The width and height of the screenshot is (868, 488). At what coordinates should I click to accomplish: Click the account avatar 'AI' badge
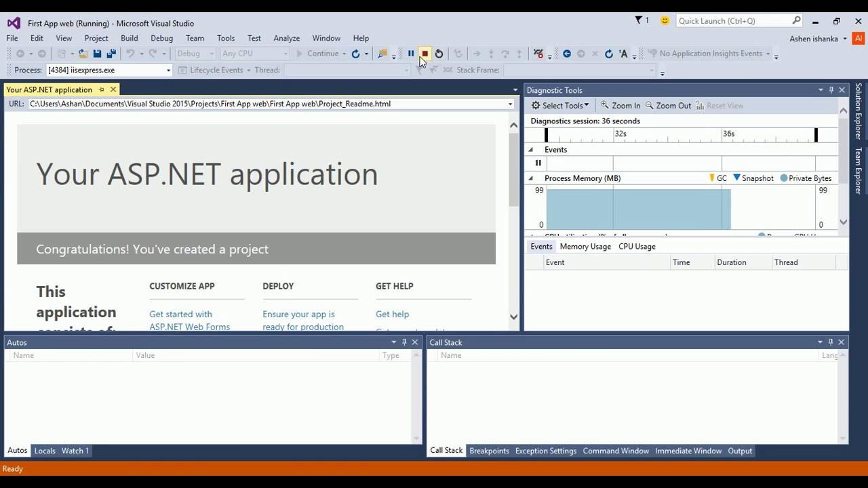click(858, 39)
